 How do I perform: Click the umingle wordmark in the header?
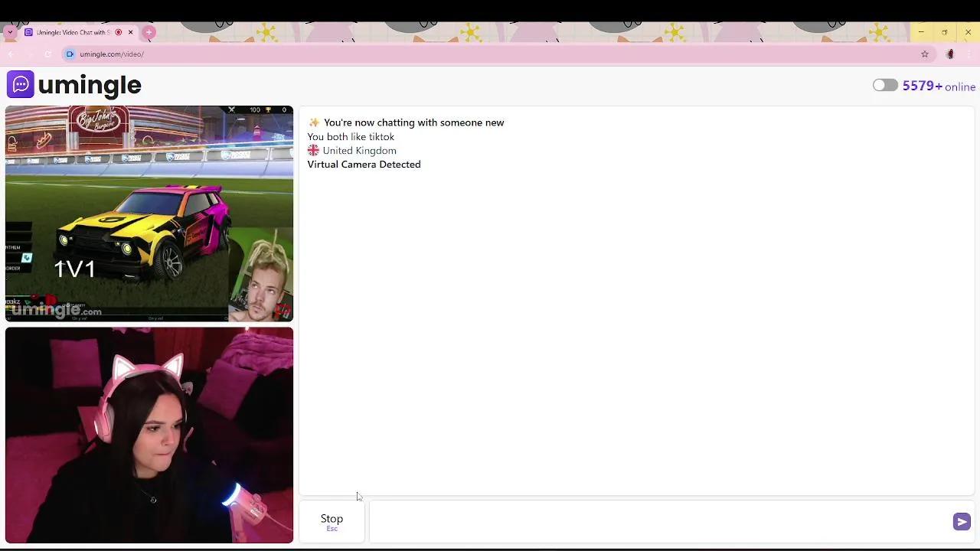pos(90,85)
